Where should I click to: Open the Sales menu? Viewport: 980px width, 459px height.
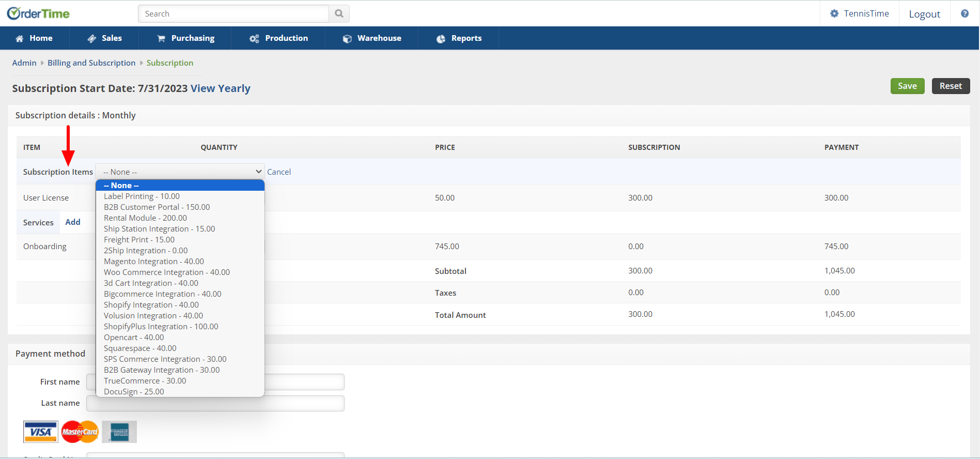105,38
